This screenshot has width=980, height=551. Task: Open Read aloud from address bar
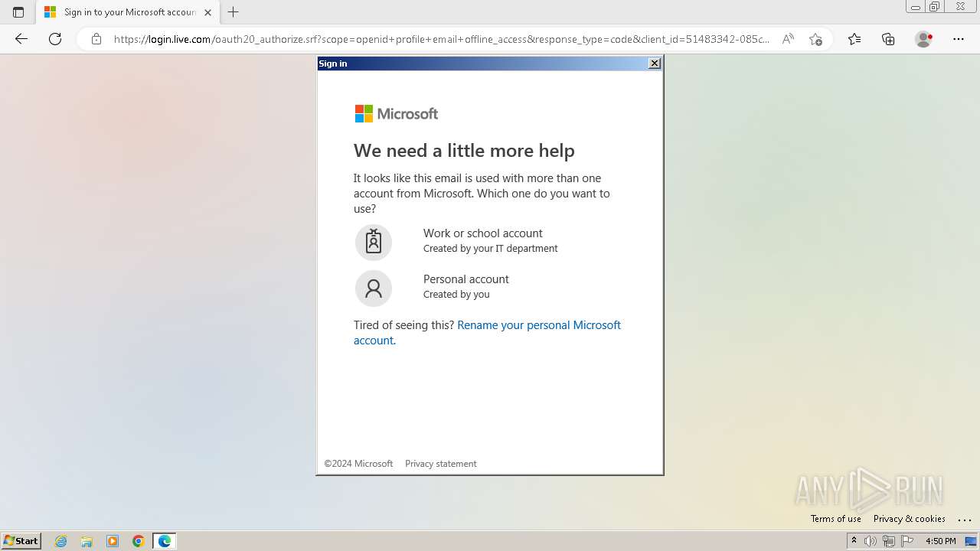point(788,39)
